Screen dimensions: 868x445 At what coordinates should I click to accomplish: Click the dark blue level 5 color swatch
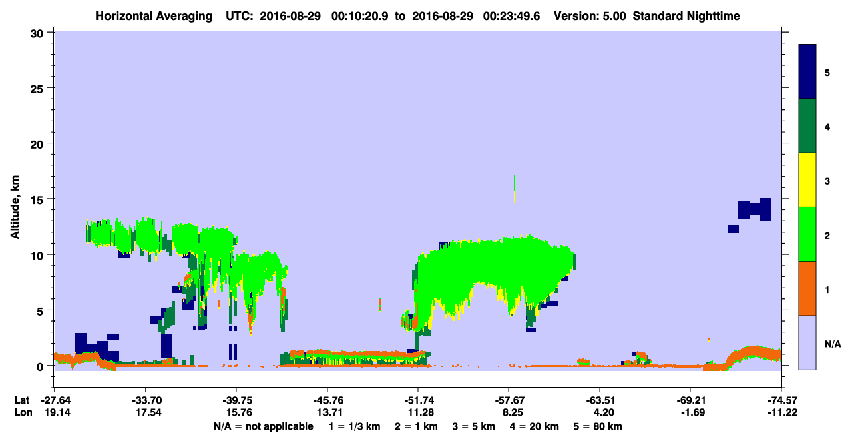[807, 72]
